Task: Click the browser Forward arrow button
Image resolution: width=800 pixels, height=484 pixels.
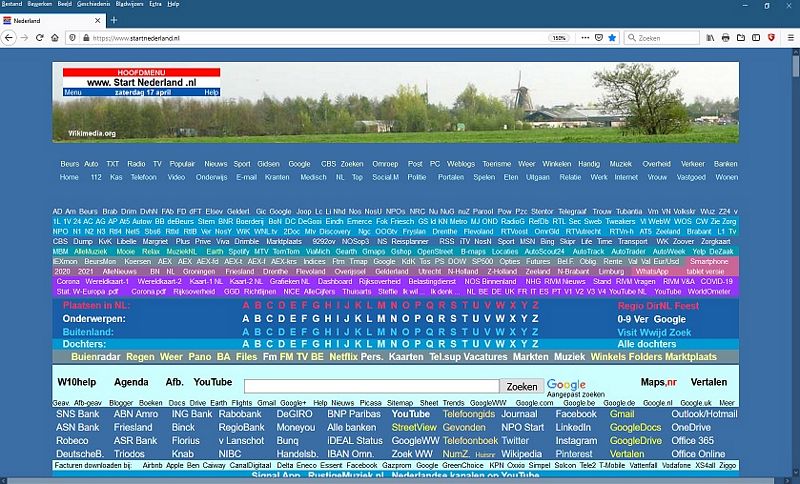Action: point(24,38)
